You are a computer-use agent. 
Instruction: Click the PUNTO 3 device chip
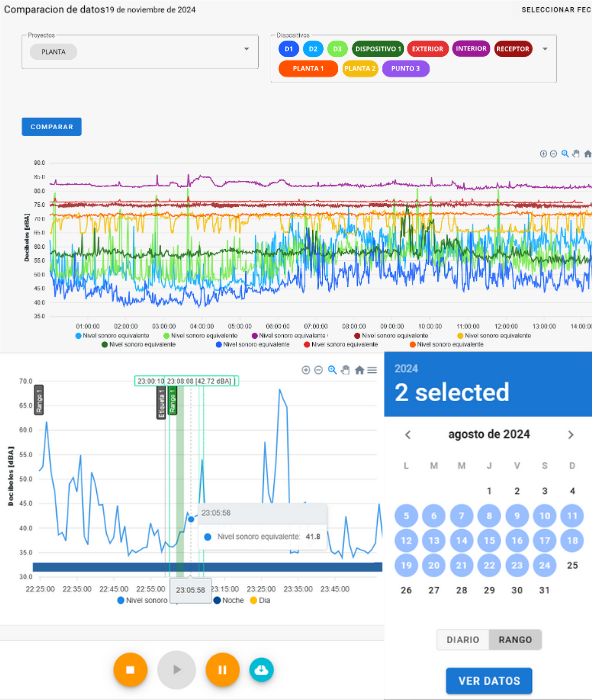pos(406,68)
